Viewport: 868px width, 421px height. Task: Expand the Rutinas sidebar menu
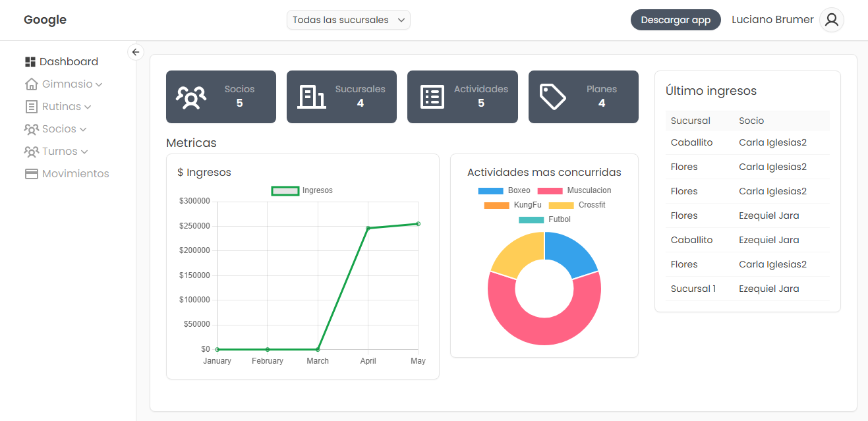click(58, 107)
